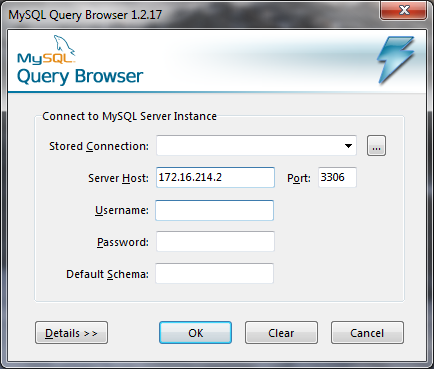Select the Query Browser banner title

[x=80, y=76]
